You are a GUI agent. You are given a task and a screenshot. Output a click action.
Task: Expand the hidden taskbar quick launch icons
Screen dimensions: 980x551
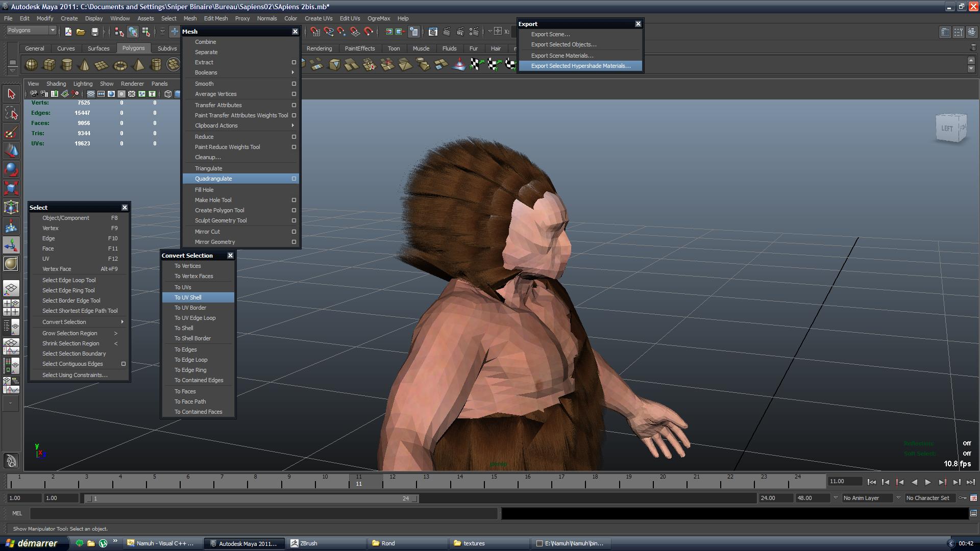pos(115,541)
